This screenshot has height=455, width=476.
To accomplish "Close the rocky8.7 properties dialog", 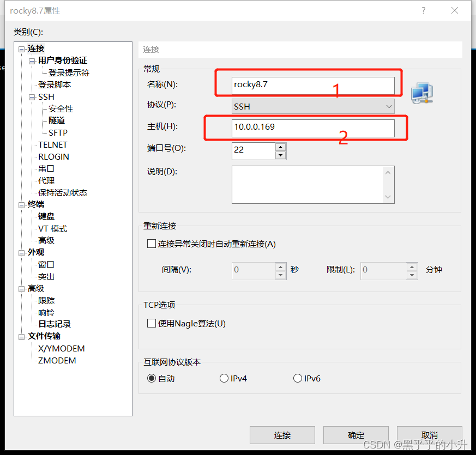I will 455,10.
